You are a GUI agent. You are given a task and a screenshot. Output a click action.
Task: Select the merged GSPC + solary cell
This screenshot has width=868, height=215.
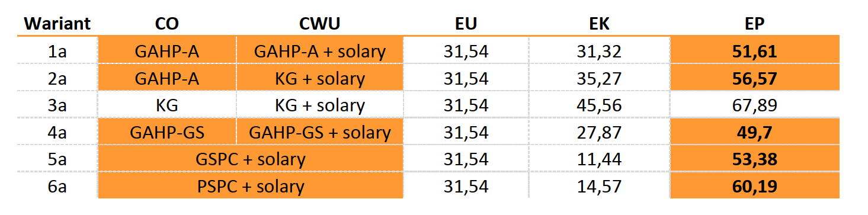pyautogui.click(x=251, y=159)
